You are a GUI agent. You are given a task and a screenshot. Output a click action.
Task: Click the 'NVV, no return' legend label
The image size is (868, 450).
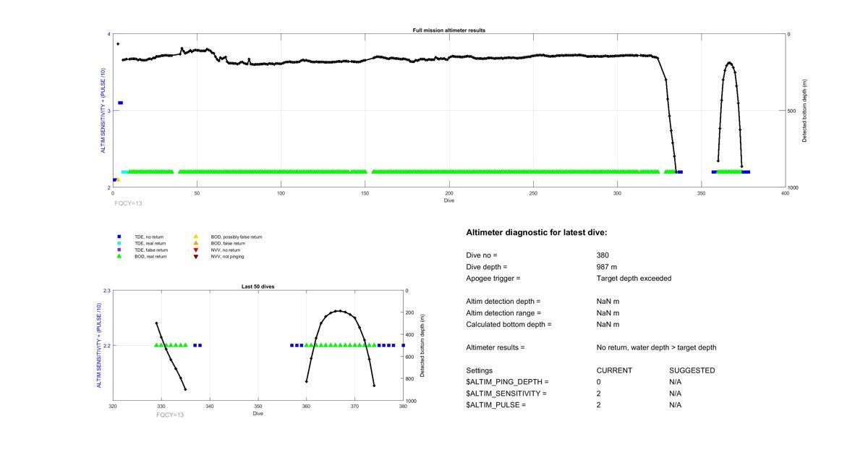226,250
